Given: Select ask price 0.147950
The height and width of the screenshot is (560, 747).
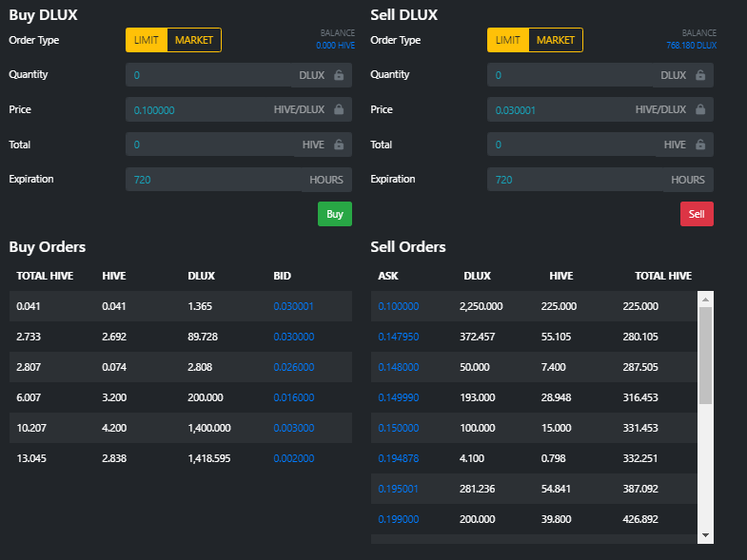Looking at the screenshot, I should pyautogui.click(x=399, y=337).
